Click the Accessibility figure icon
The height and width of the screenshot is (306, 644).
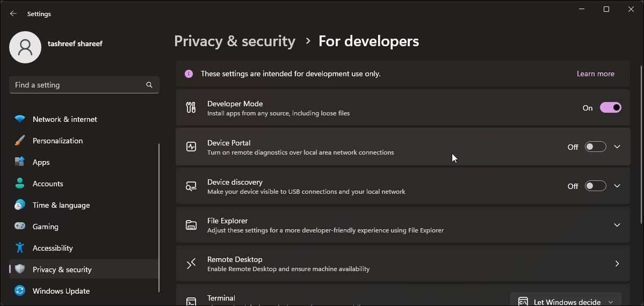(x=20, y=247)
